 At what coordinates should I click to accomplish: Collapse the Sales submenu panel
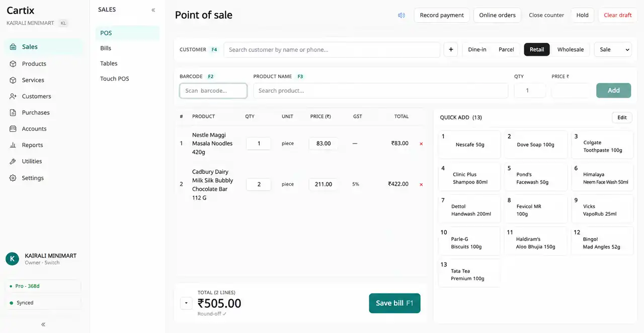(x=153, y=10)
